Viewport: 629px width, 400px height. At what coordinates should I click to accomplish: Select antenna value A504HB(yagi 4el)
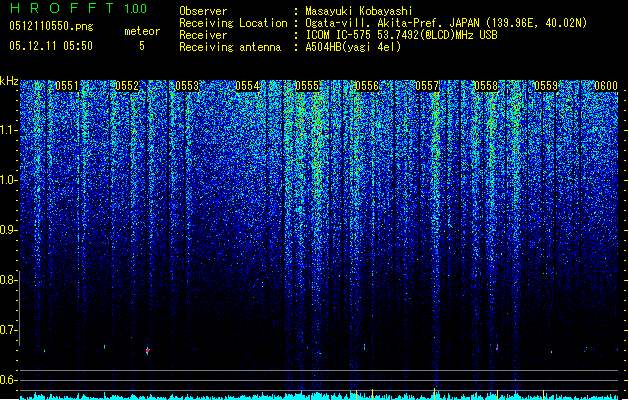pyautogui.click(x=353, y=47)
